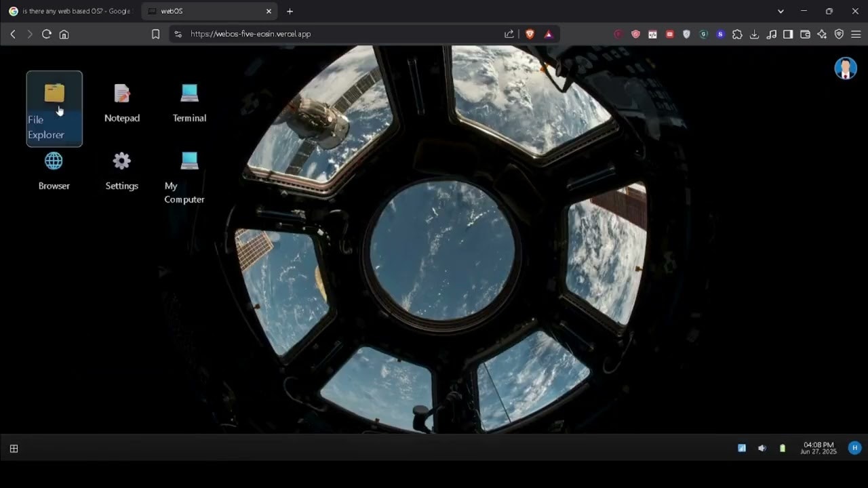Toggle the browser sidebar panel
The height and width of the screenshot is (488, 868).
pyautogui.click(x=788, y=34)
